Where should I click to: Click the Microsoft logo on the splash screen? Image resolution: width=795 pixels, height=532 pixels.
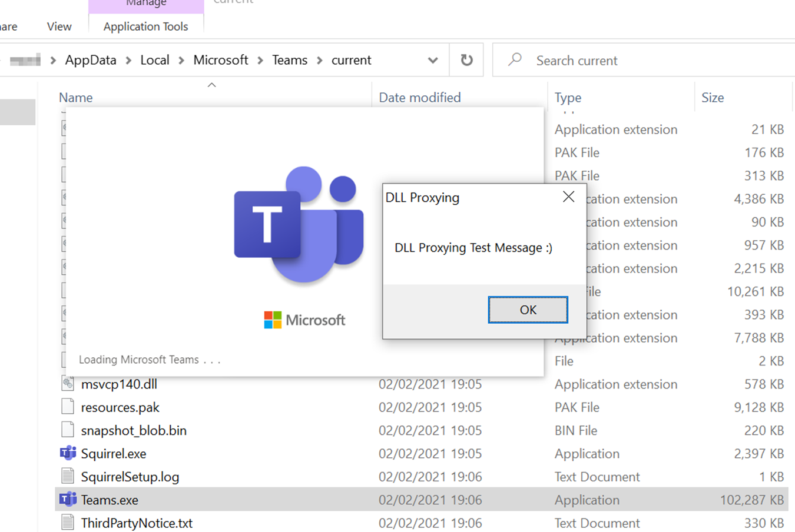click(304, 320)
